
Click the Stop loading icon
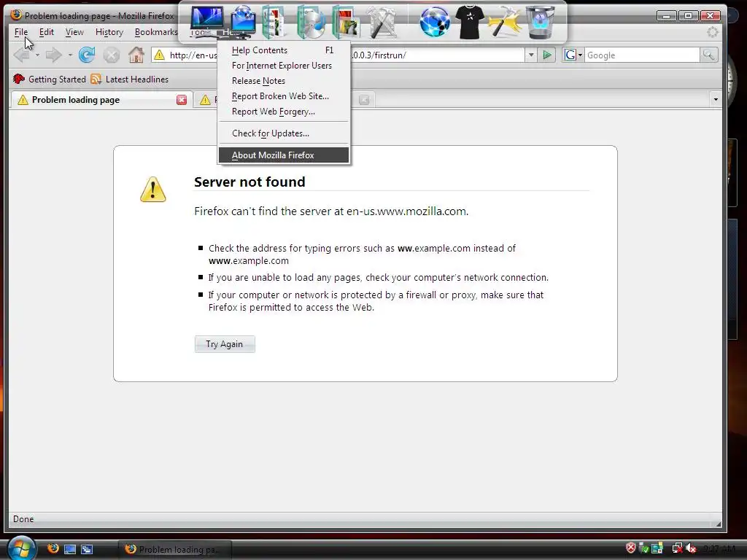point(112,55)
